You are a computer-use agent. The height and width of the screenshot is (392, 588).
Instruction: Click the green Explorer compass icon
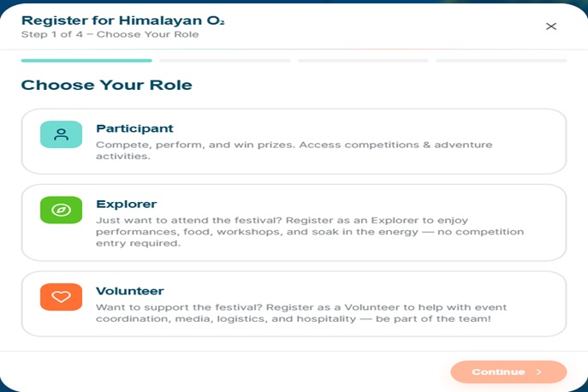click(61, 210)
